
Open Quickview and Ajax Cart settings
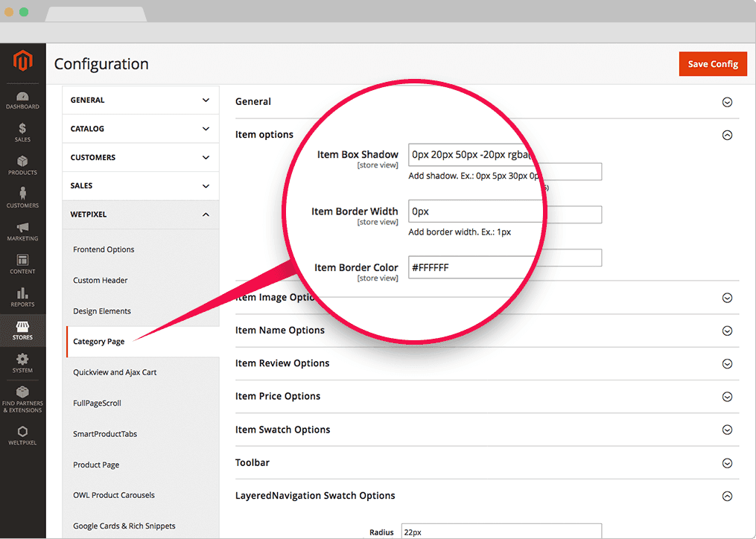tap(115, 372)
